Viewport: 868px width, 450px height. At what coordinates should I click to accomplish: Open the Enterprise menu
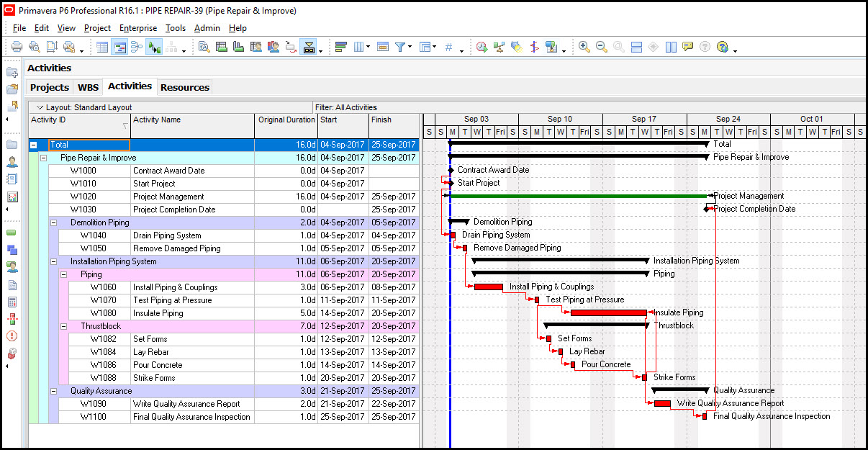(x=138, y=28)
